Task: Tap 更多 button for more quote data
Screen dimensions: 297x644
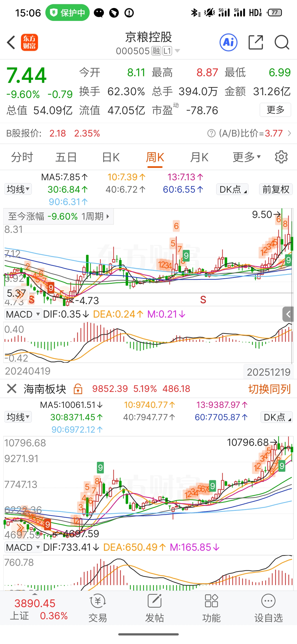Action: click(x=275, y=110)
